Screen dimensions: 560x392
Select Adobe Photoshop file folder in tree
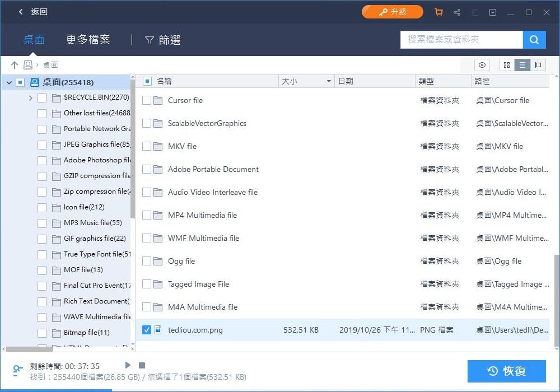coord(97,160)
